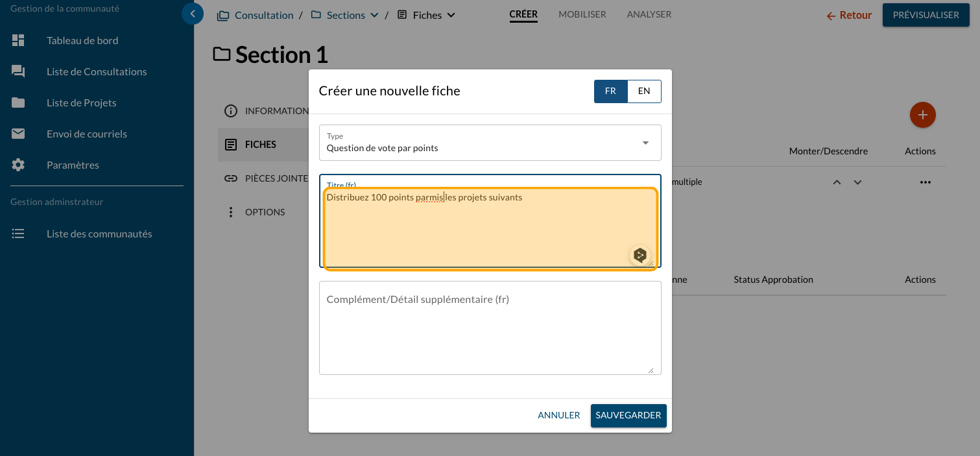The width and height of the screenshot is (980, 456).
Task: Expand the Sections breadcrumb dropdown
Action: pos(374,15)
